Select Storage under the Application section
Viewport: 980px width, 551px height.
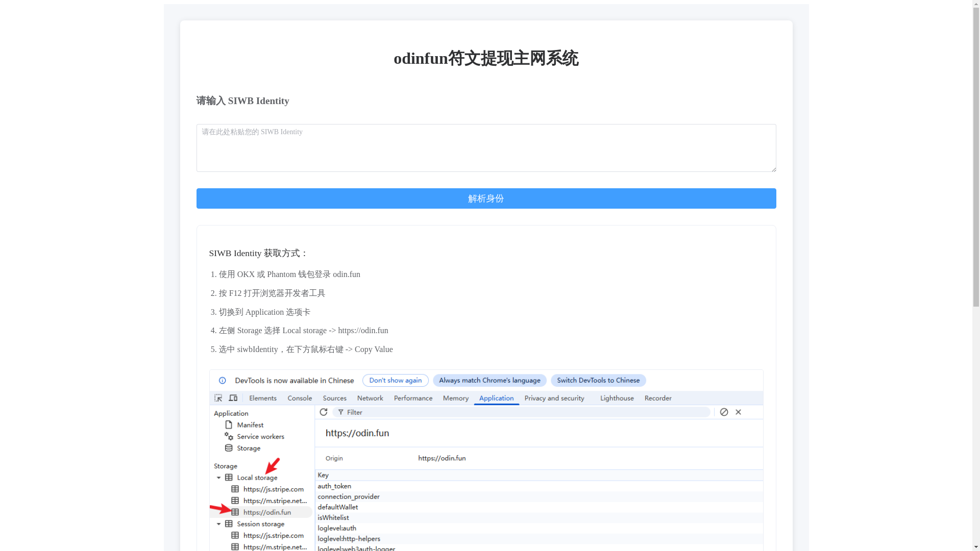tap(249, 448)
